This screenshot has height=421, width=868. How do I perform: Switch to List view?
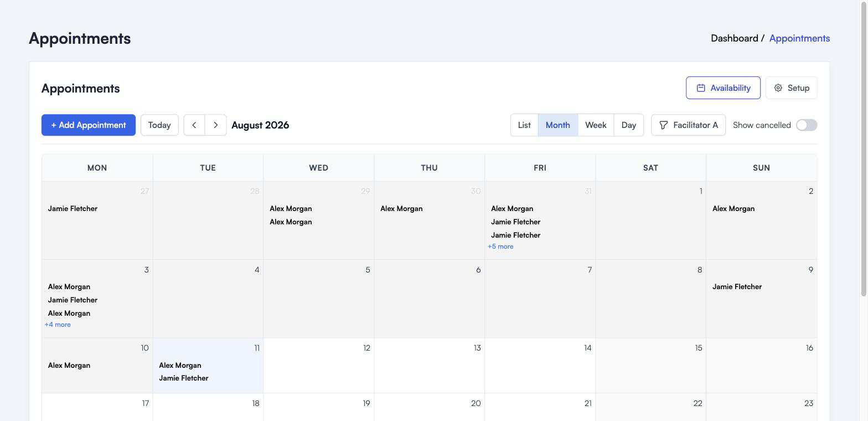pyautogui.click(x=524, y=125)
